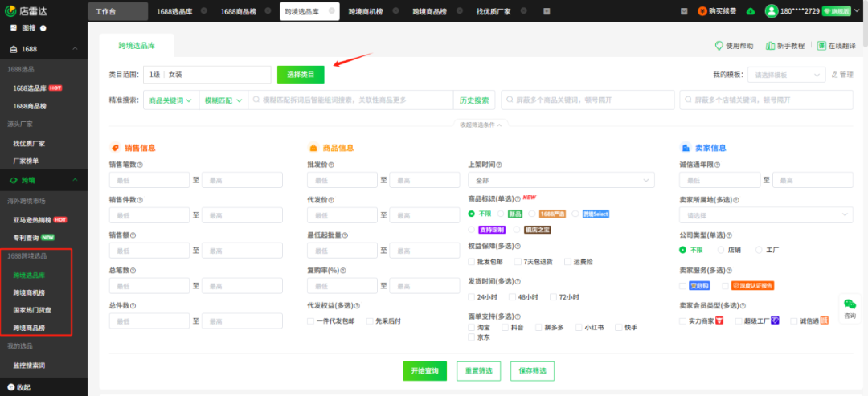Click help icon next to 销售笔数
This screenshot has height=396, width=868.
pyautogui.click(x=140, y=165)
